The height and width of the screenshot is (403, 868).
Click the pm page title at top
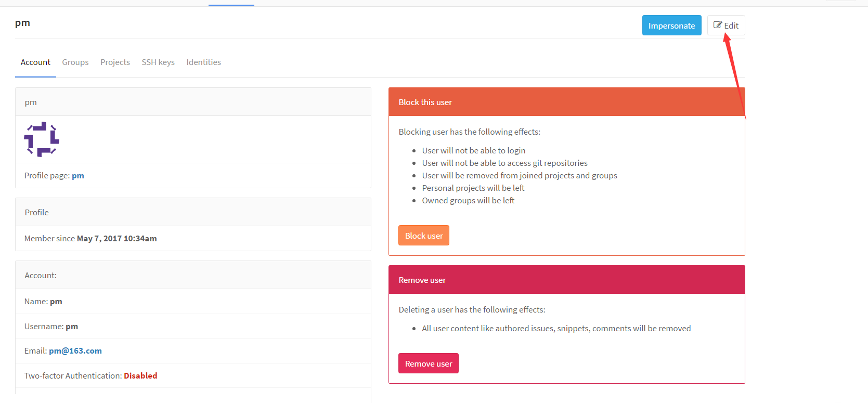tap(22, 23)
